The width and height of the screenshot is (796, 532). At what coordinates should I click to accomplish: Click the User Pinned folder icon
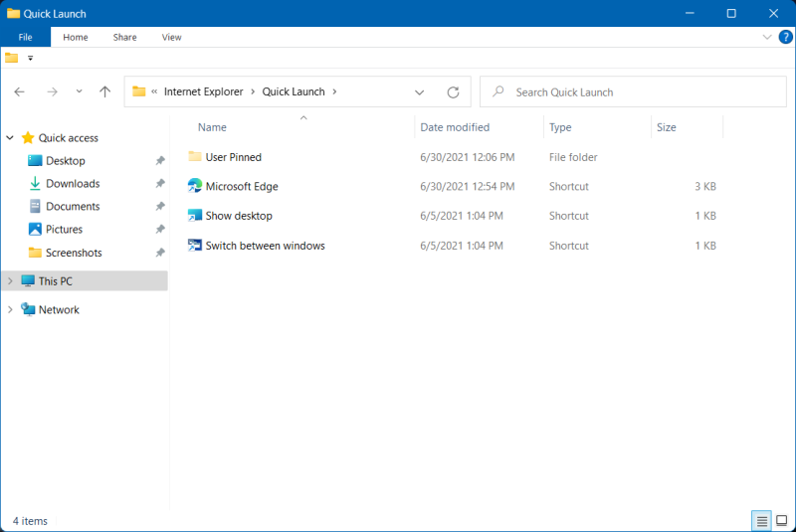195,157
